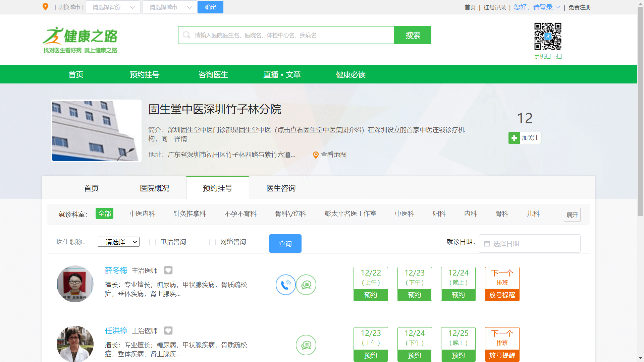Switch to 医生咨询 tab
The width and height of the screenshot is (644, 362).
click(x=281, y=188)
